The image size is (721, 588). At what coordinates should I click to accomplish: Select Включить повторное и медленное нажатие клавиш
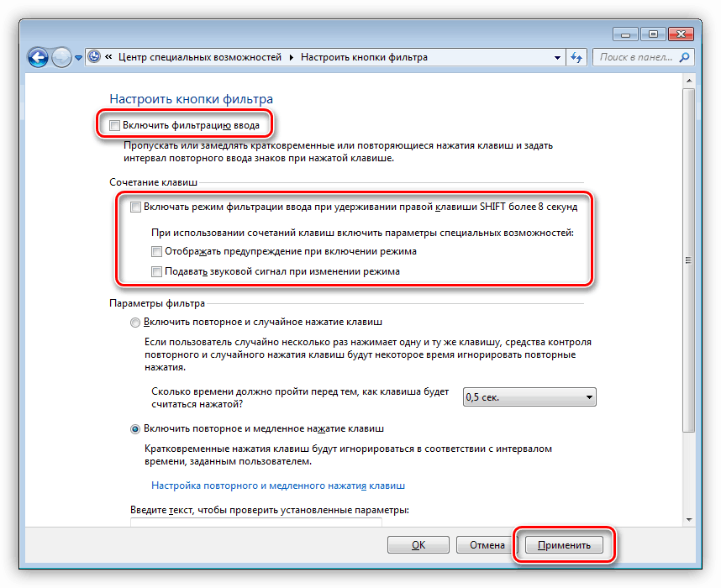(135, 429)
